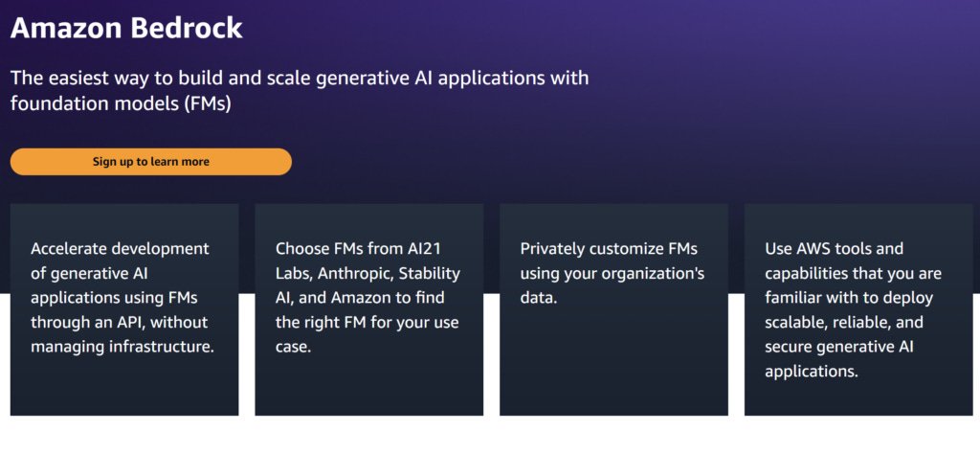
Task: Click the foundation models (FMs) subtitle text
Action: pos(121,102)
